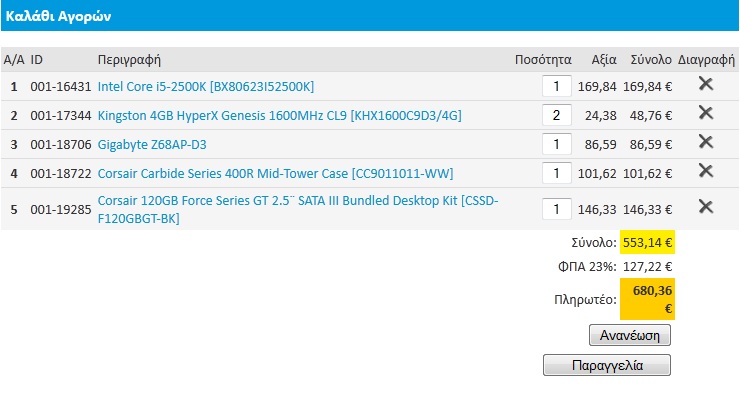Open Intel Core i5-2500K product link
The height and width of the screenshot is (397, 740).
pyautogui.click(x=206, y=86)
